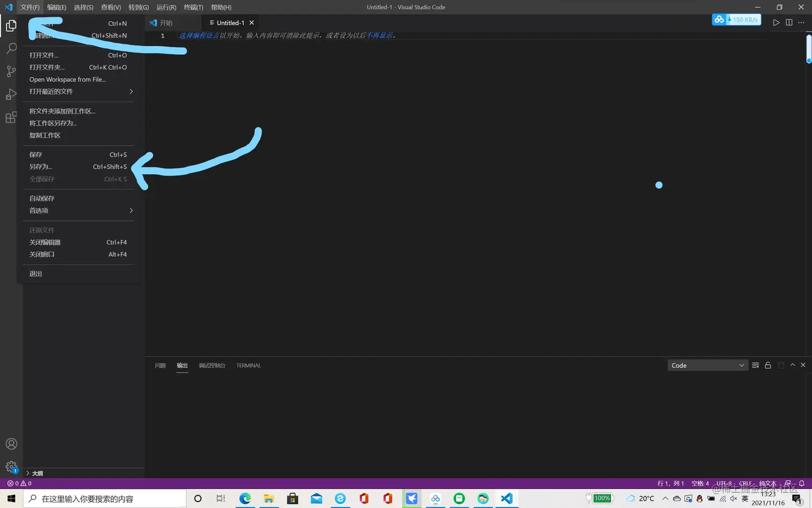Open Cortana circle on the taskbar
The height and width of the screenshot is (508, 812).
point(198,498)
